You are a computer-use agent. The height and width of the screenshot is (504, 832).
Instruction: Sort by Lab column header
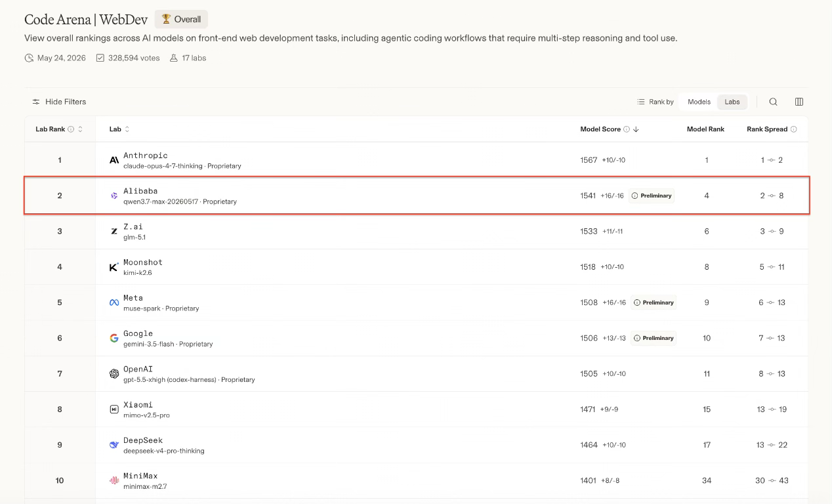tap(119, 129)
